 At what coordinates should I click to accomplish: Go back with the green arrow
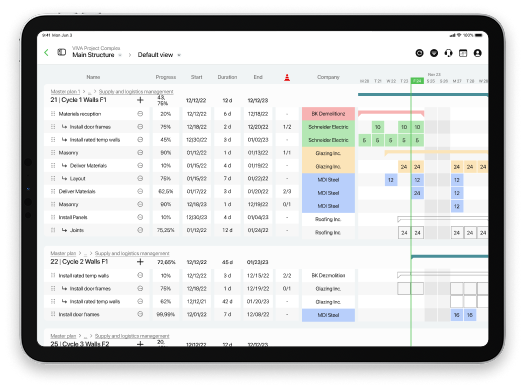[46, 52]
